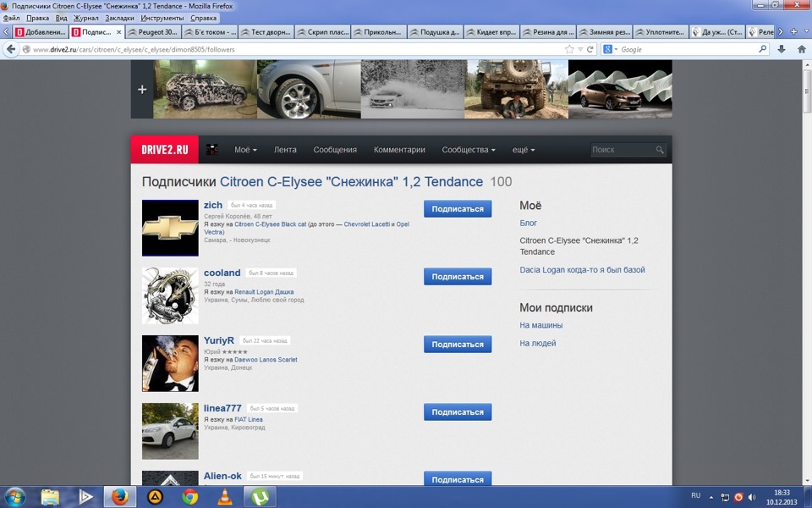Switch to the Зимняя рез... tab

coord(605,32)
